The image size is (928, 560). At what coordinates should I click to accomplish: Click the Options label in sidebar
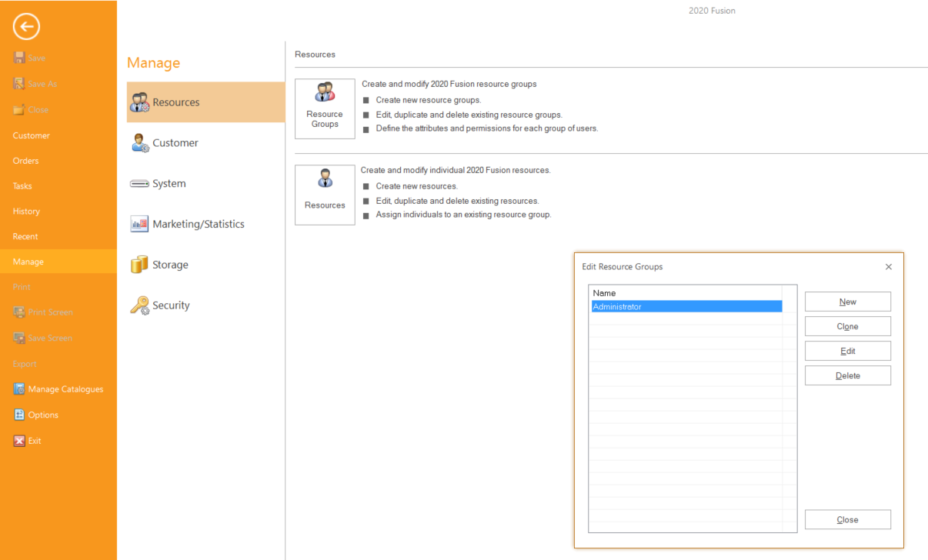coord(43,415)
